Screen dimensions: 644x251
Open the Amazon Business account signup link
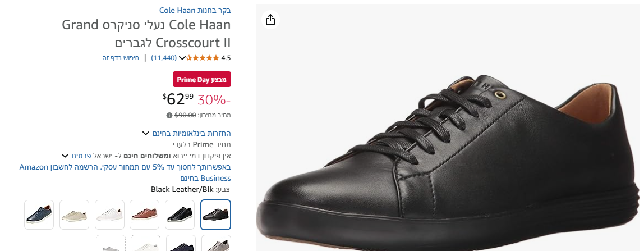[125, 172]
